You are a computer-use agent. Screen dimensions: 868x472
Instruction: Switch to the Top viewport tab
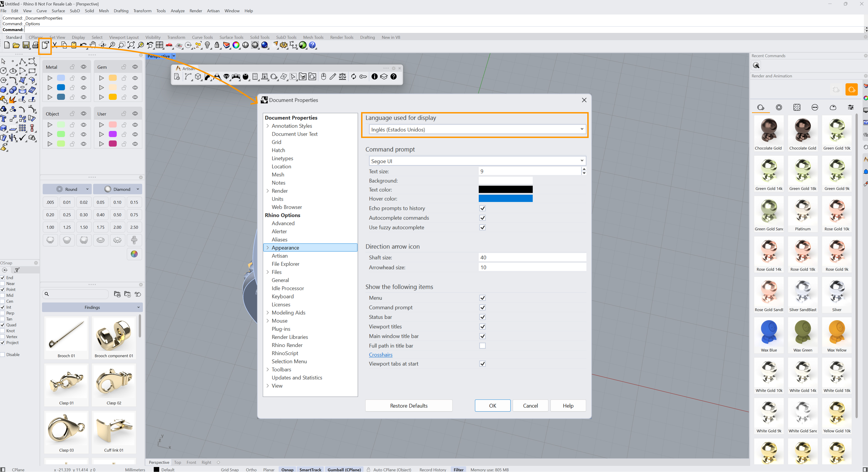[178, 462]
